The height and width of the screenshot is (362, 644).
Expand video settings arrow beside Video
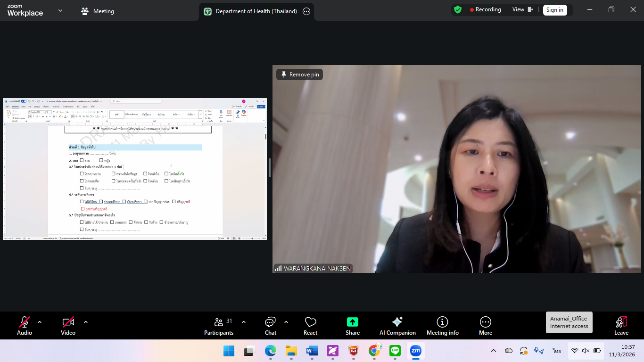coord(86,322)
